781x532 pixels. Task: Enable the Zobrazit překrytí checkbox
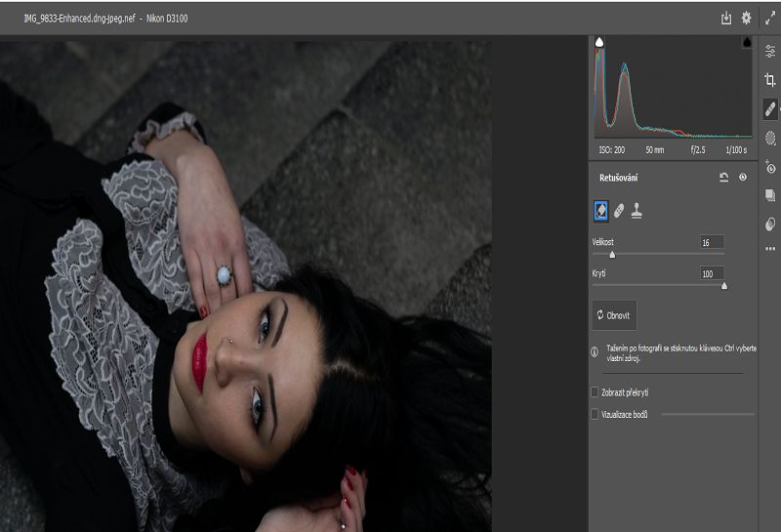(x=596, y=392)
